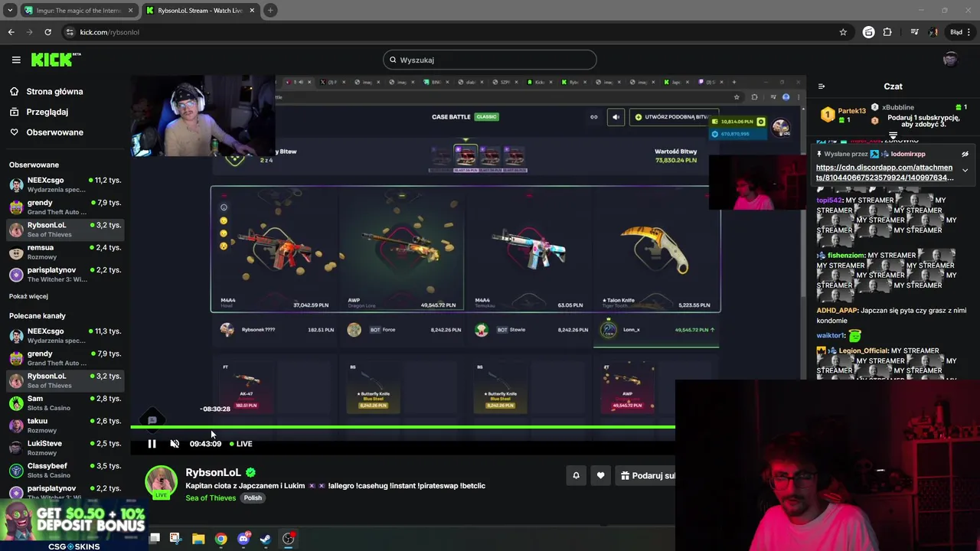The image size is (980, 551).
Task: Open LukiSteve channel in recommended list
Action: (x=65, y=448)
